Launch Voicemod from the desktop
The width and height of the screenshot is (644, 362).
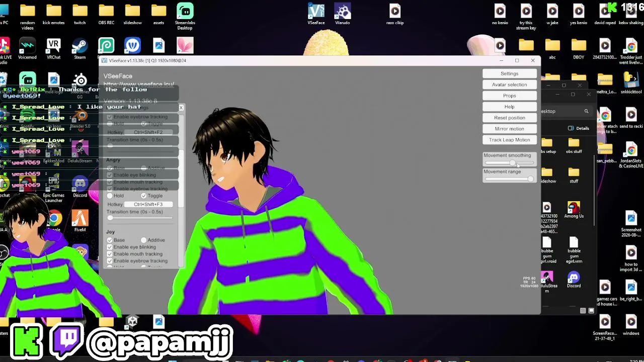(27, 49)
